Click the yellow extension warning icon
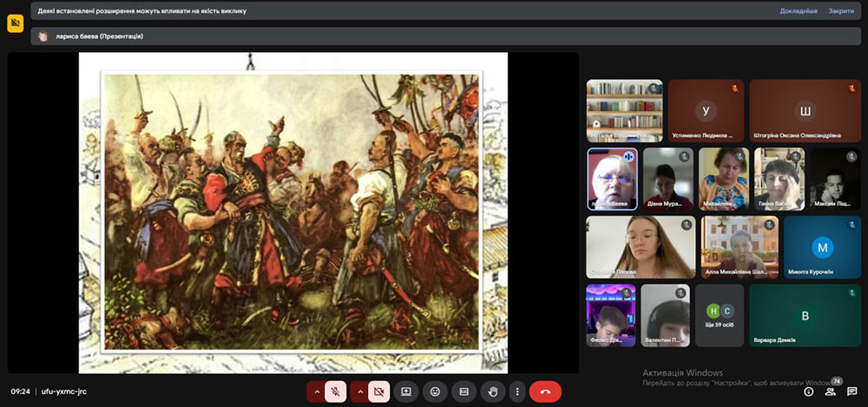Image resolution: width=868 pixels, height=407 pixels. click(15, 23)
